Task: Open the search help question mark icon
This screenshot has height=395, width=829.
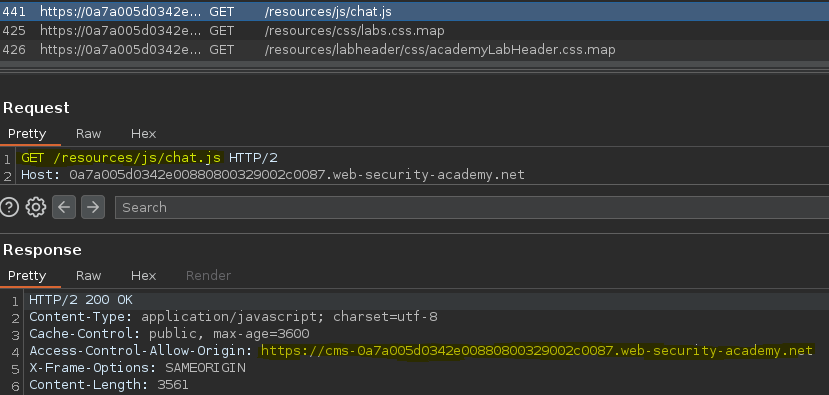Action: [x=10, y=207]
